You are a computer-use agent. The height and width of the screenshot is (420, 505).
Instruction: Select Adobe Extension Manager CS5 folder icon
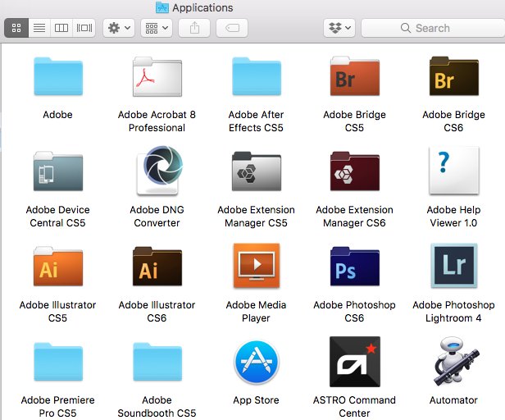pyautogui.click(x=257, y=171)
